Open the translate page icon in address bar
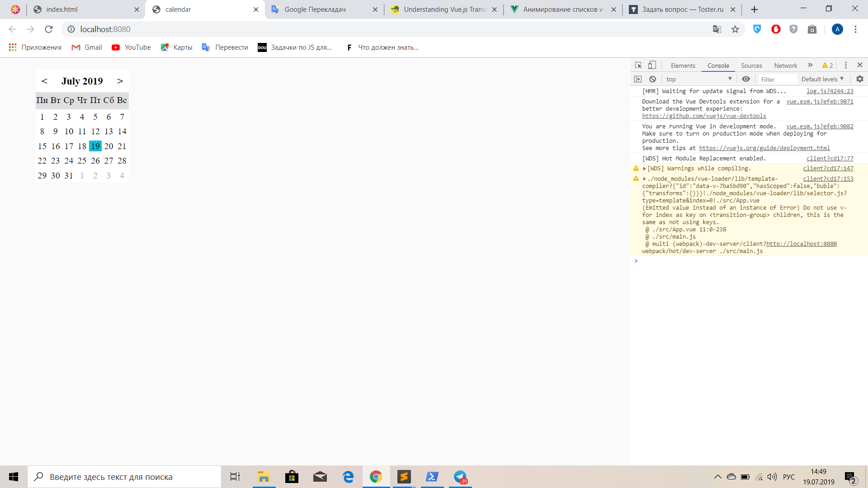Image resolution: width=868 pixels, height=488 pixels. coord(717,29)
